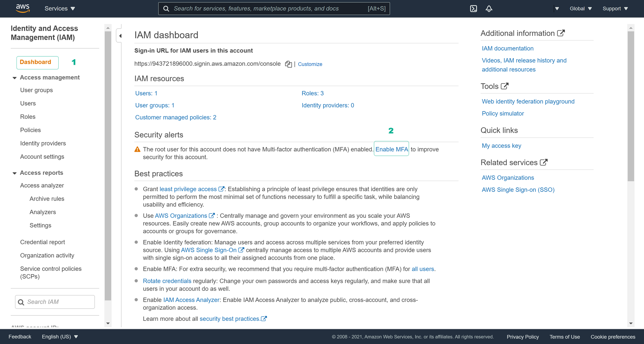Open IAM documentation link
This screenshot has height=344, width=644.
pos(507,48)
